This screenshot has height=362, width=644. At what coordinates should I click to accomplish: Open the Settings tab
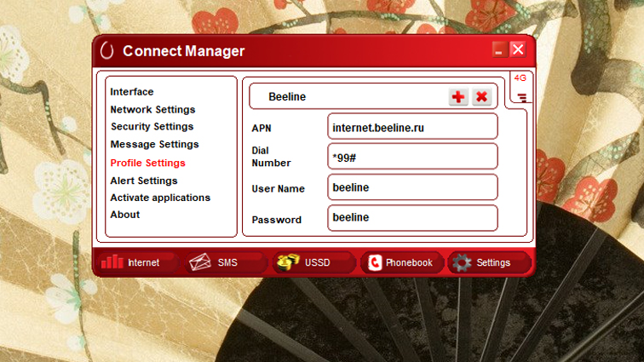pyautogui.click(x=490, y=262)
